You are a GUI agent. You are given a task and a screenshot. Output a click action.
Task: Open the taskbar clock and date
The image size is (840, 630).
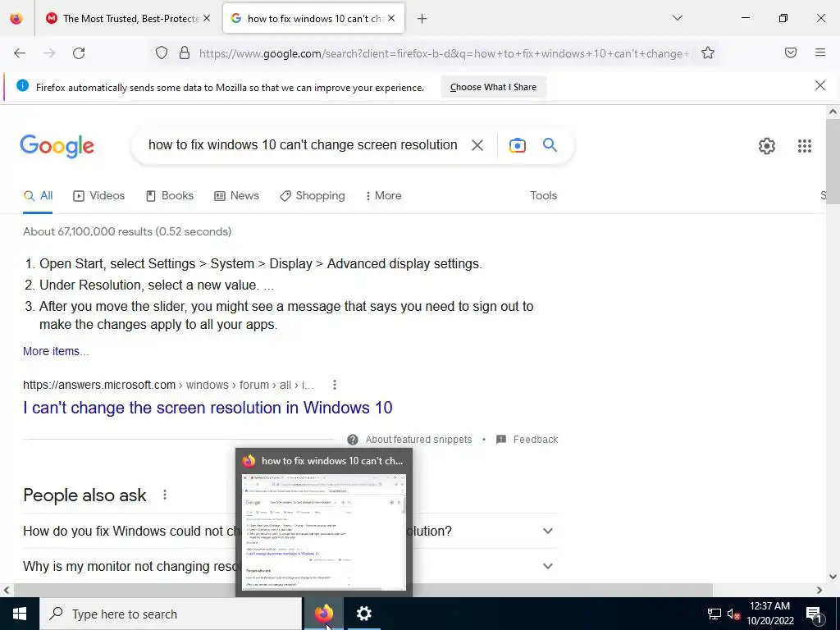[769, 614]
